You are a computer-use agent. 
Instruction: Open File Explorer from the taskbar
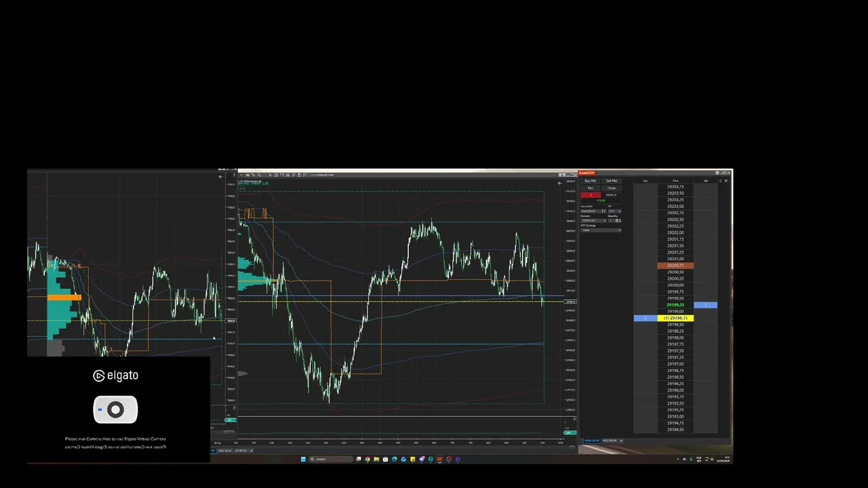click(x=376, y=459)
